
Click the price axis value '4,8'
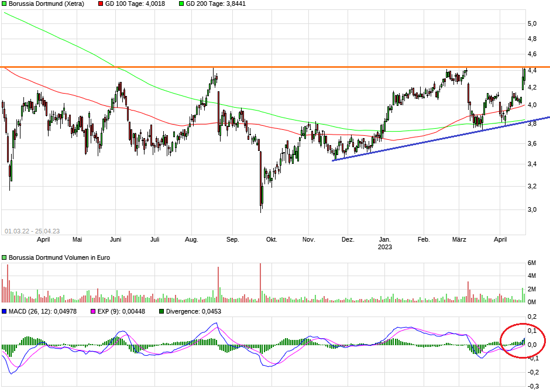pos(532,39)
